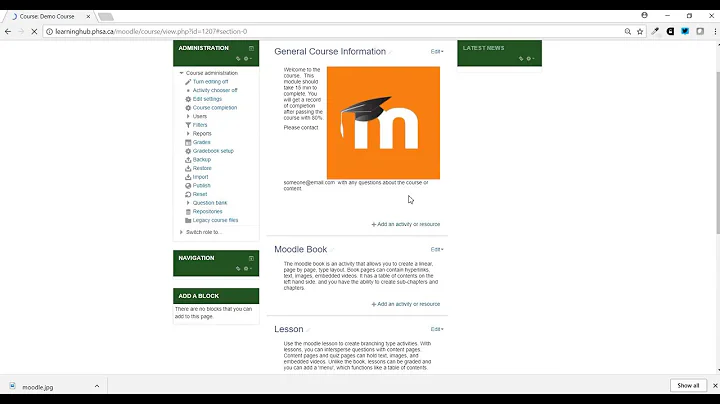Open the moodle.jpg download options arrow
The image size is (720, 404).
97,386
